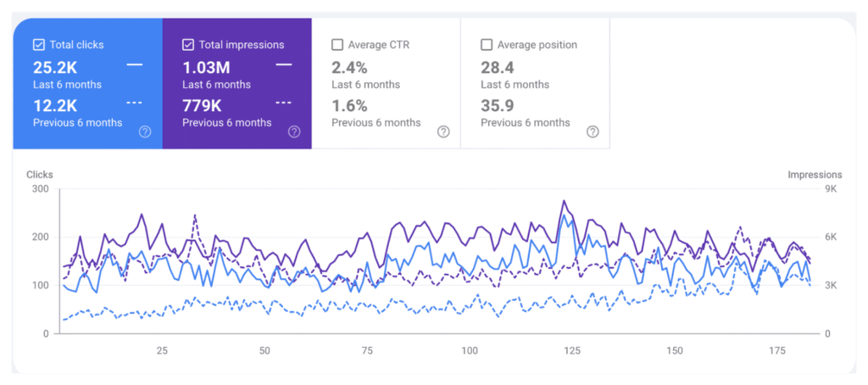Click dashed line legend beside 779K

coord(284,103)
